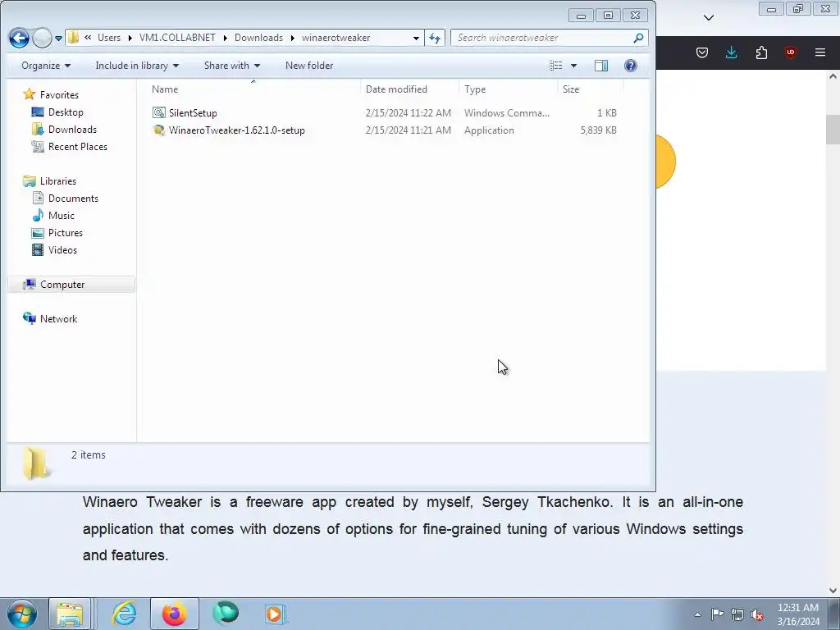Click Action Center flag tray icon
This screenshot has height=630, width=840.
(x=717, y=614)
